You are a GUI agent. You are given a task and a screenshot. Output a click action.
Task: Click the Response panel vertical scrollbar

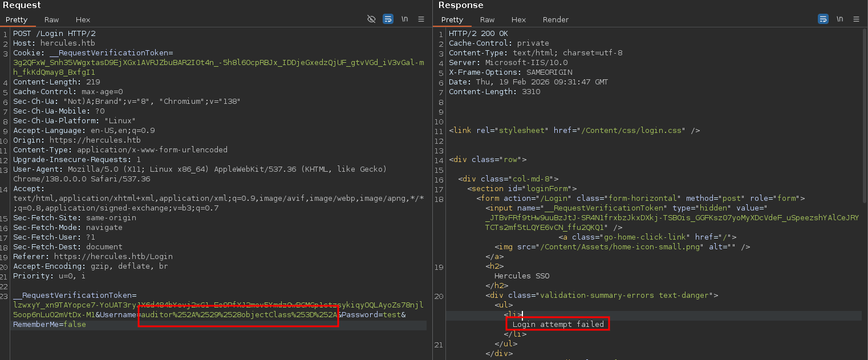click(865, 114)
